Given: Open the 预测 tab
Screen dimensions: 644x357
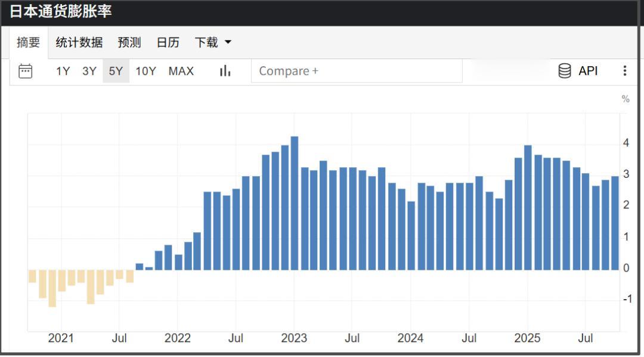Looking at the screenshot, I should click(x=129, y=42).
